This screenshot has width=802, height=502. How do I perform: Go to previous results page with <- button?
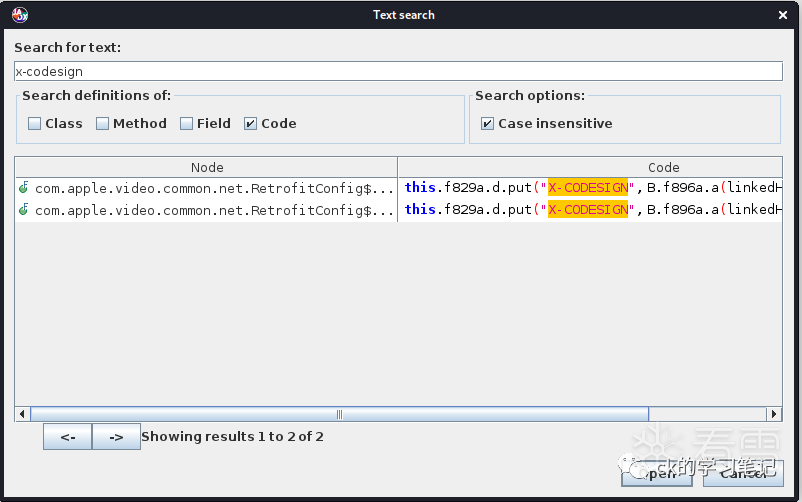[67, 437]
